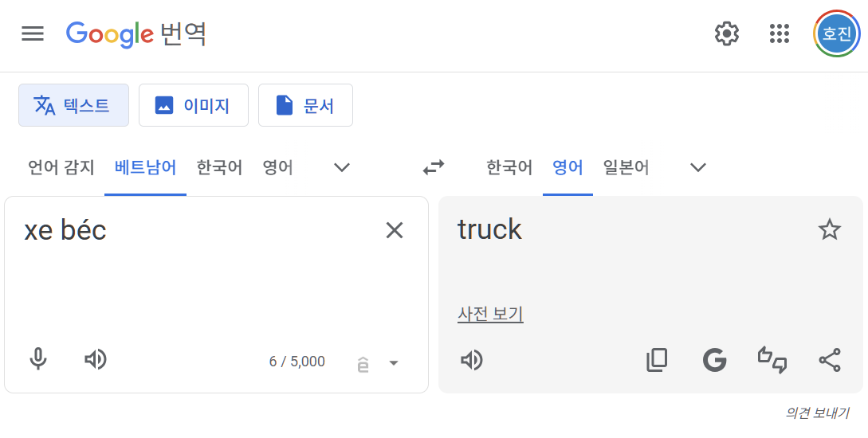Copy the translation to clipboard
Viewport: 868px width, 438px height.
pos(657,360)
